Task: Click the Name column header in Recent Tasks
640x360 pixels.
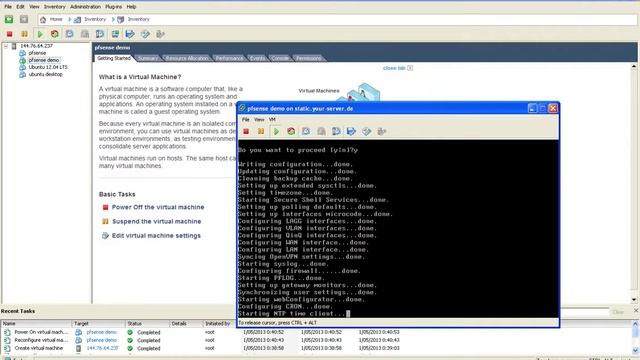Action: (x=36, y=324)
